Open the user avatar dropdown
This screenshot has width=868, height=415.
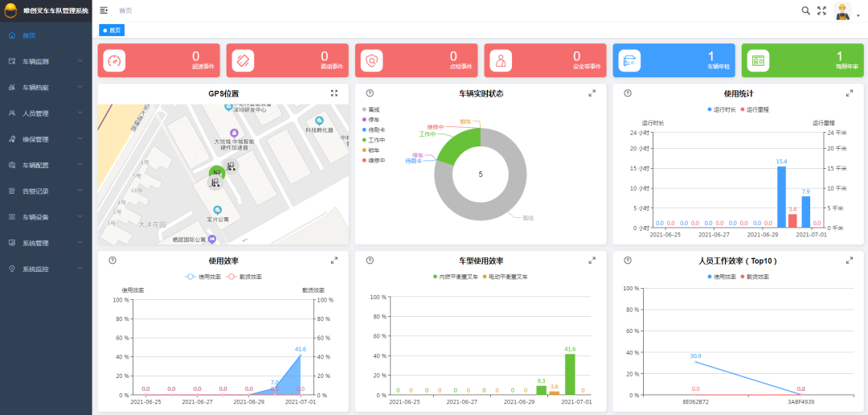[x=844, y=11]
